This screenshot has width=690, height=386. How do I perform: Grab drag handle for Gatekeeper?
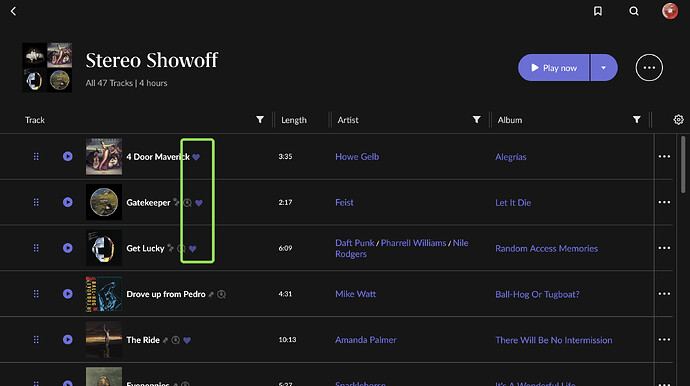(x=36, y=202)
